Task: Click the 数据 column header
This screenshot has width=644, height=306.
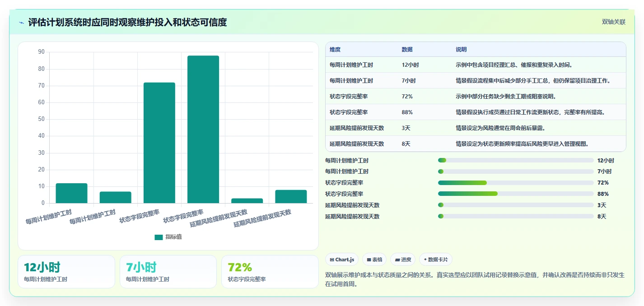Action: pos(407,50)
